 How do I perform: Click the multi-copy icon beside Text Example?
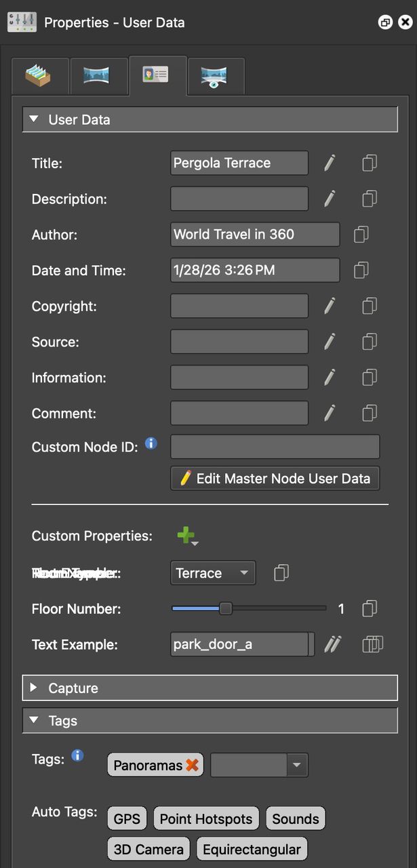point(372,644)
